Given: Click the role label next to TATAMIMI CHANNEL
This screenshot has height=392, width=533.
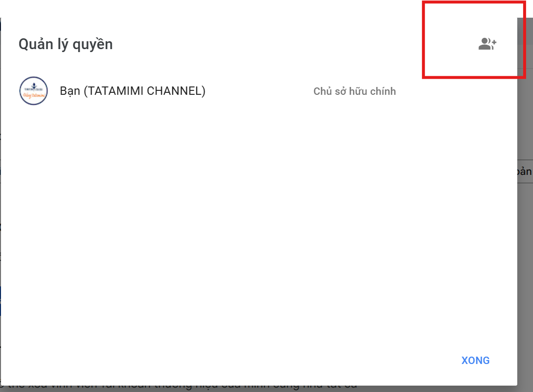Looking at the screenshot, I should point(355,91).
